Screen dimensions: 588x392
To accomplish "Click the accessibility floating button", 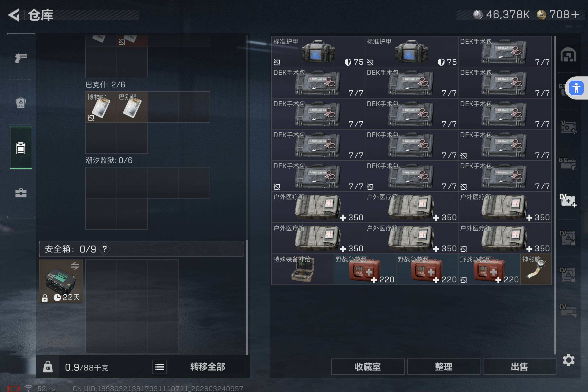I will tap(576, 88).
